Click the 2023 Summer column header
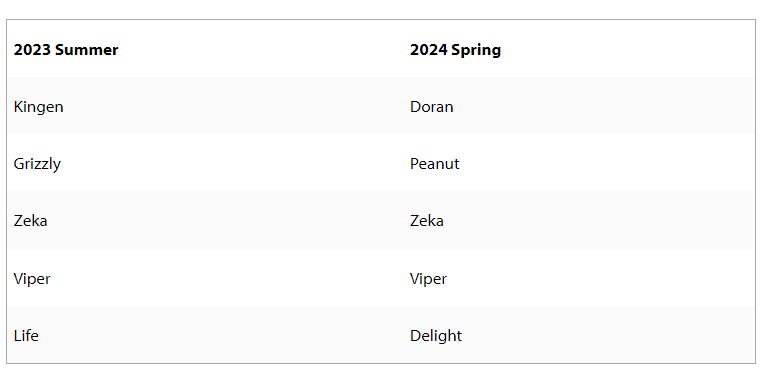 pos(66,50)
